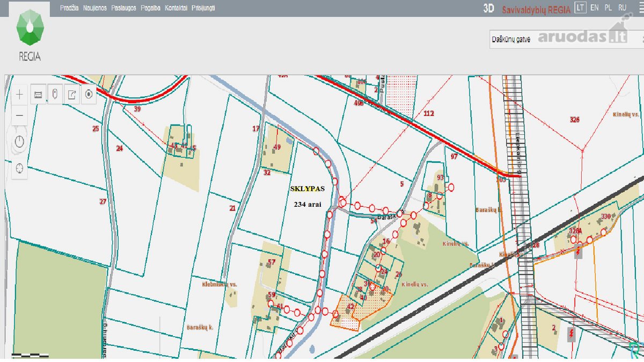644x362 pixels.
Task: Click parcel number 326 on map
Action: pyautogui.click(x=575, y=120)
